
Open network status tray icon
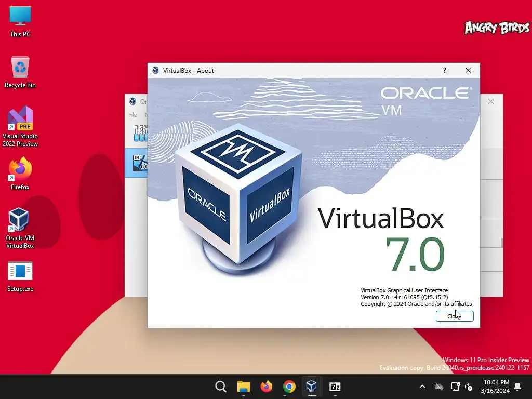coord(455,387)
